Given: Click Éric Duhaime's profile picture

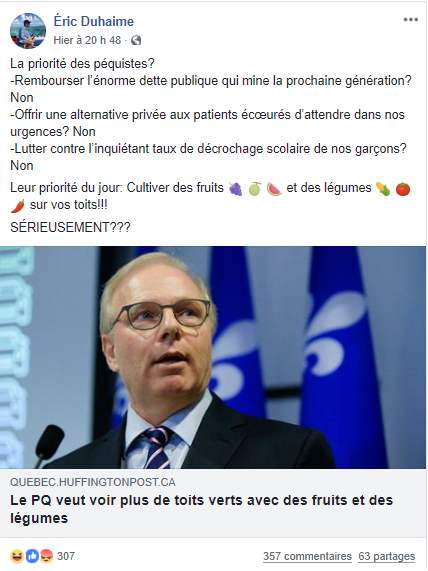Looking at the screenshot, I should click(x=28, y=31).
